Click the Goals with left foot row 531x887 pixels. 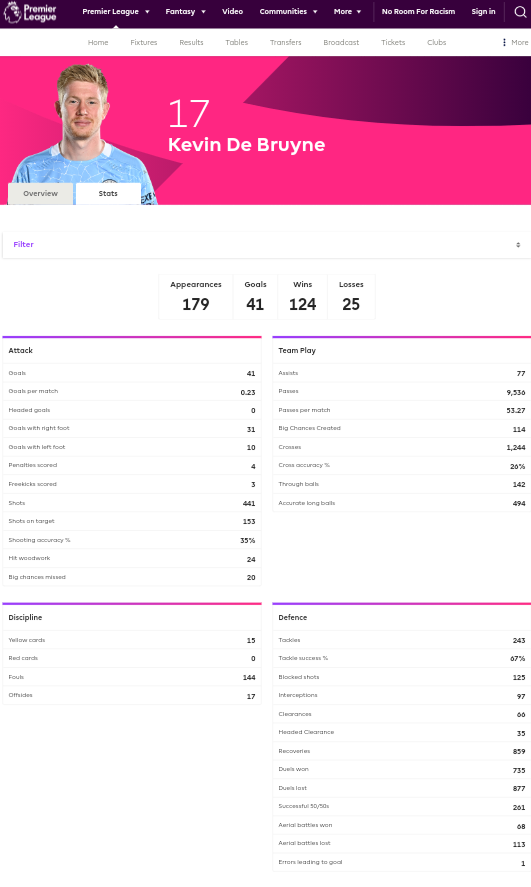pyautogui.click(x=132, y=447)
